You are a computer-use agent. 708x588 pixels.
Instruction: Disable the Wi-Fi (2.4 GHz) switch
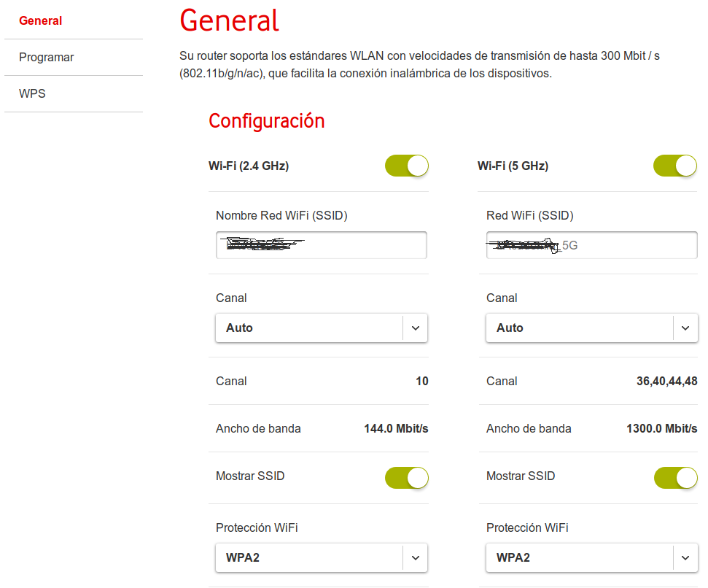tap(407, 166)
